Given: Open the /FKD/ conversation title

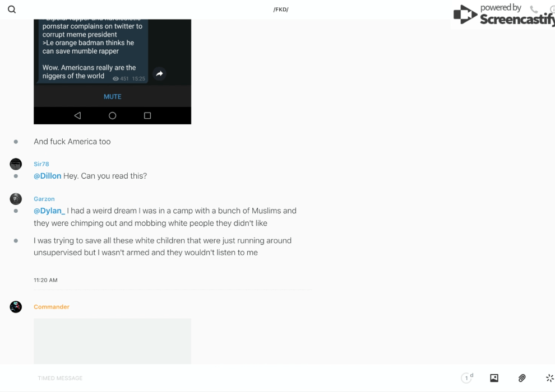Looking at the screenshot, I should click(x=281, y=10).
